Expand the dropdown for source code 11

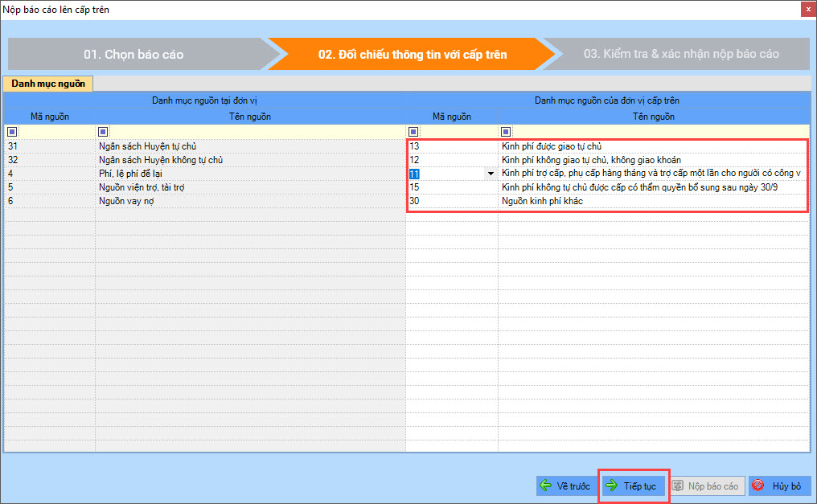click(x=491, y=174)
